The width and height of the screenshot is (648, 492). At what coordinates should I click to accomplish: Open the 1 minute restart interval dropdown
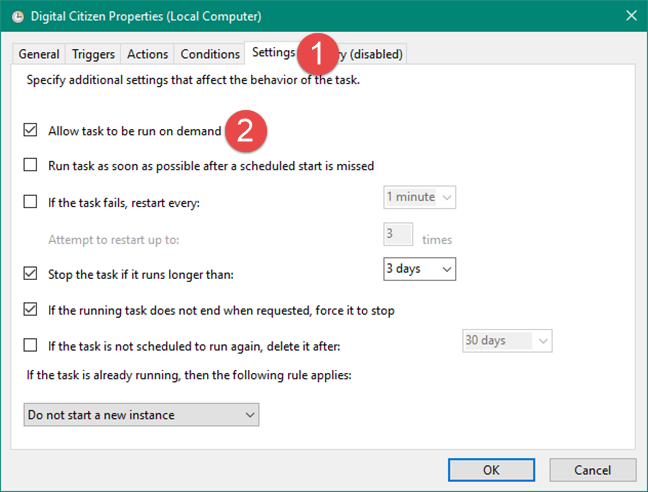419,197
